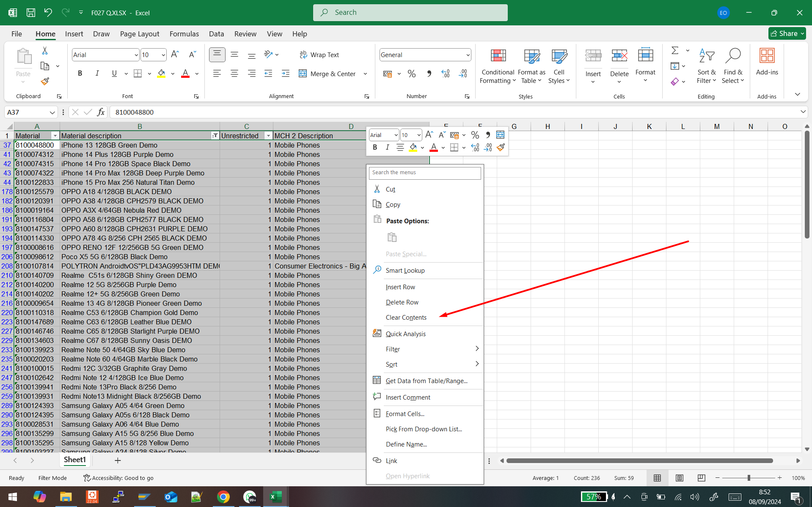Image resolution: width=812 pixels, height=507 pixels.
Task: Toggle Bold in the ribbon Font group
Action: (x=80, y=74)
